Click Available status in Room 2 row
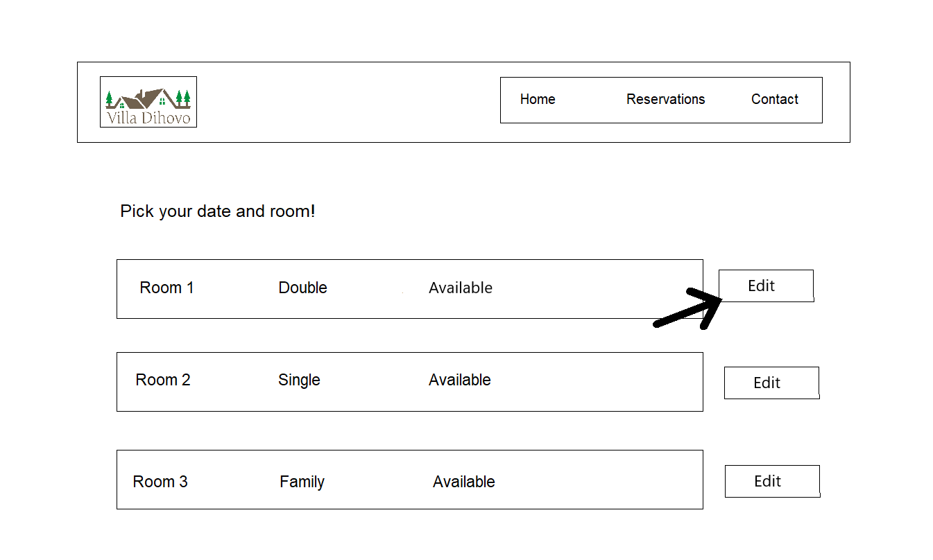The width and height of the screenshot is (933, 560). coord(460,380)
